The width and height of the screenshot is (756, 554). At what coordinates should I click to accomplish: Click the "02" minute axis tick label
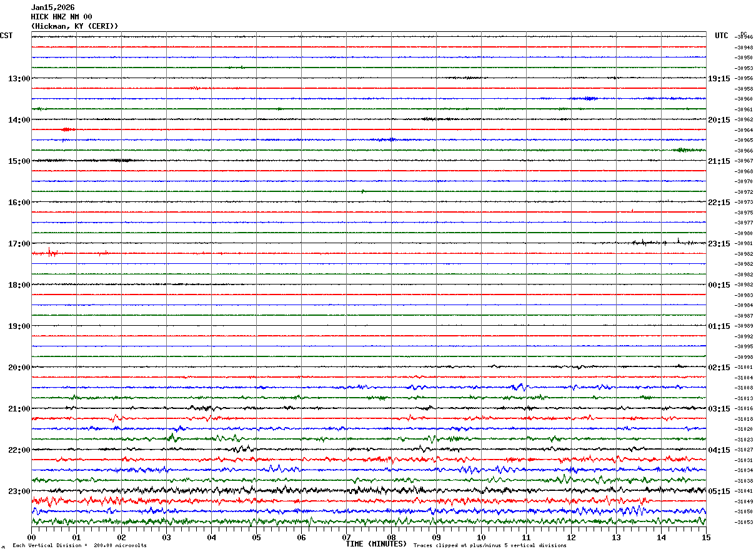click(x=121, y=537)
